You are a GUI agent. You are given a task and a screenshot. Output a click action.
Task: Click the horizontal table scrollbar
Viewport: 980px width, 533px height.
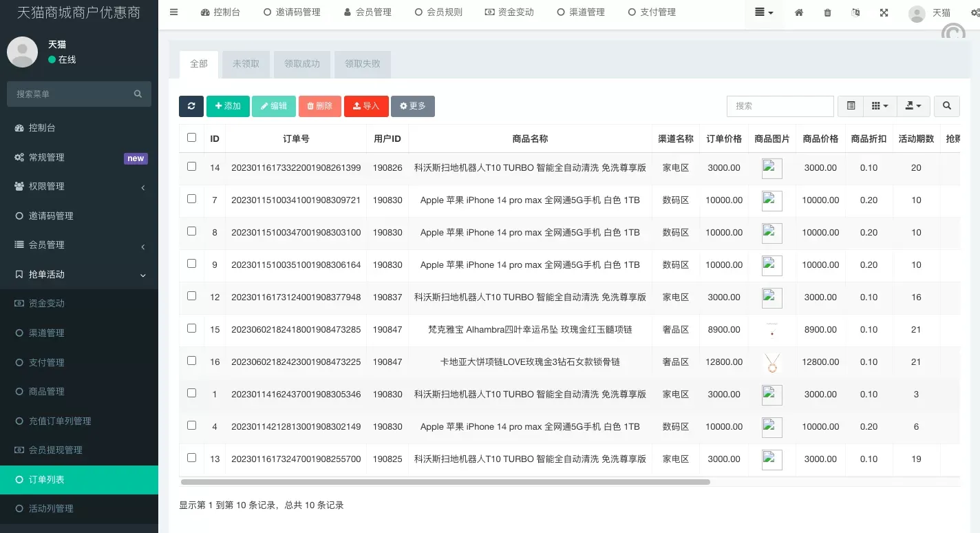445,482
